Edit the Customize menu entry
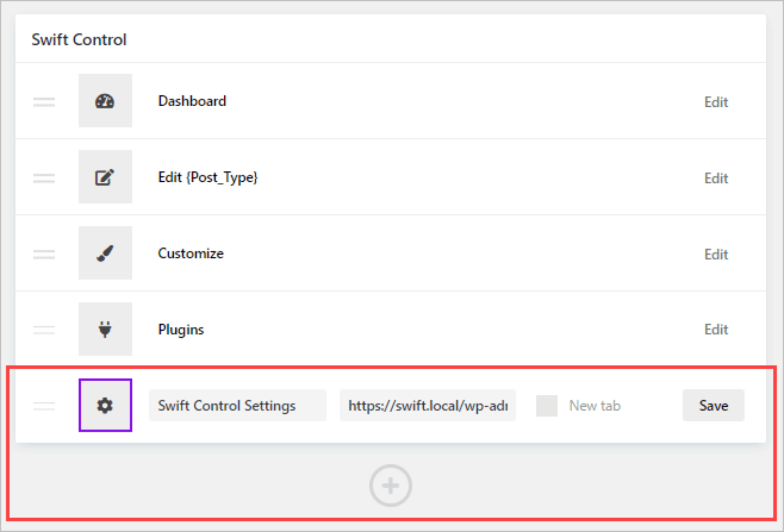This screenshot has width=784, height=532. 716,254
